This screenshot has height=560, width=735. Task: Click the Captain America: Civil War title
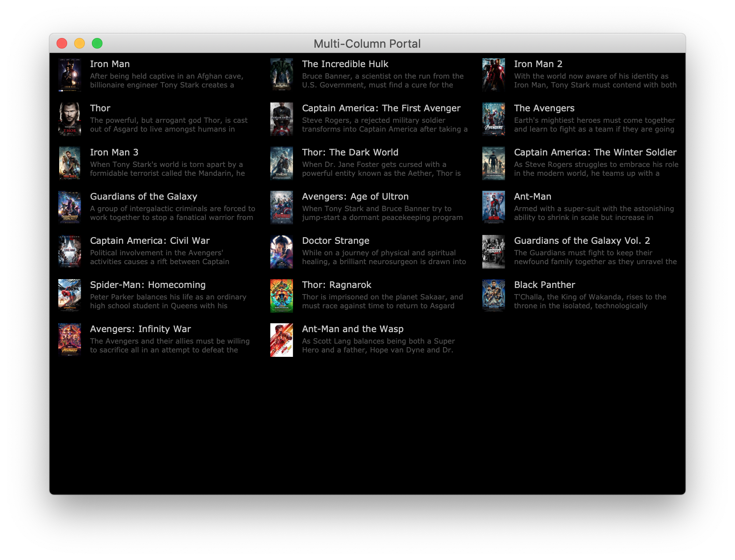[x=150, y=241]
